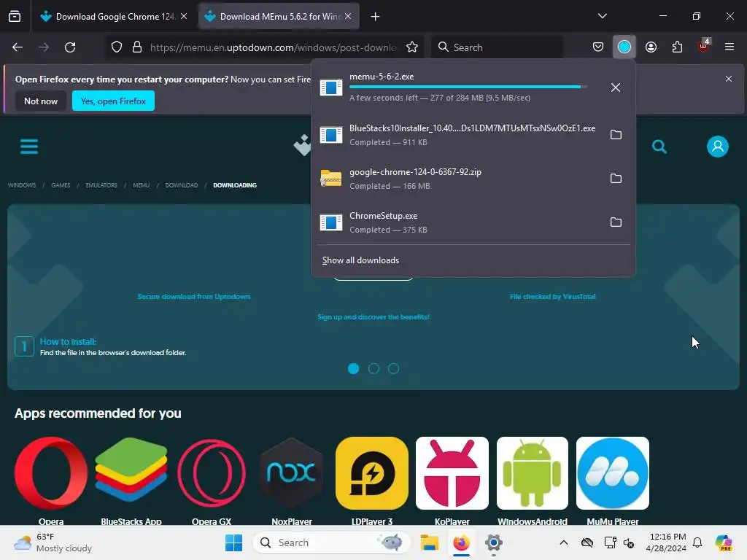Image resolution: width=747 pixels, height=560 pixels.
Task: Select the first carousel dot
Action: point(354,368)
